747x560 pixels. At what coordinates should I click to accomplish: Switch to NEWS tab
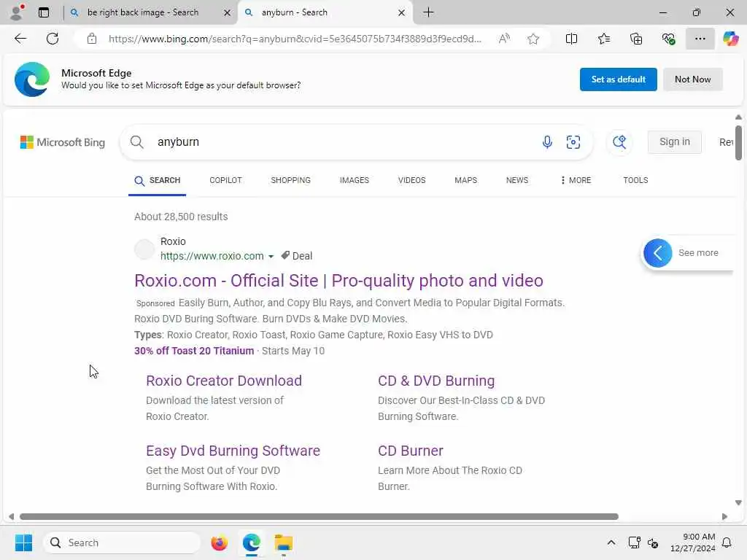tap(517, 180)
